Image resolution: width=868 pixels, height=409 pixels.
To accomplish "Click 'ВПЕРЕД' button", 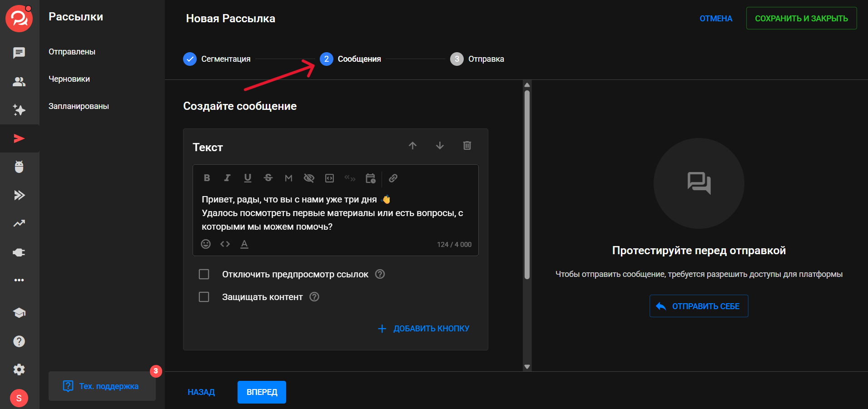I will click(262, 392).
